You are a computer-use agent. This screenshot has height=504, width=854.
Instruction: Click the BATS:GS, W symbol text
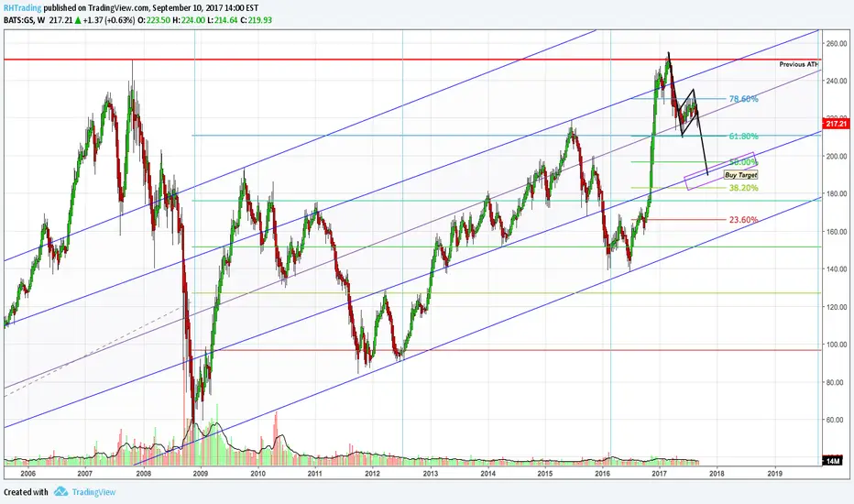coord(25,20)
